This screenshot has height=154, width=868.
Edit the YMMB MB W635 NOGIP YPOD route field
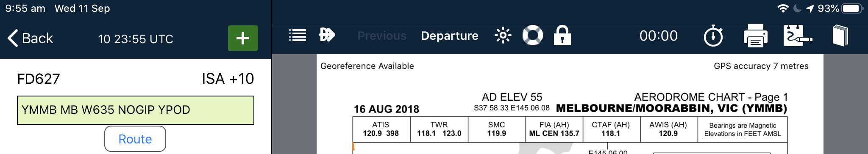(136, 110)
